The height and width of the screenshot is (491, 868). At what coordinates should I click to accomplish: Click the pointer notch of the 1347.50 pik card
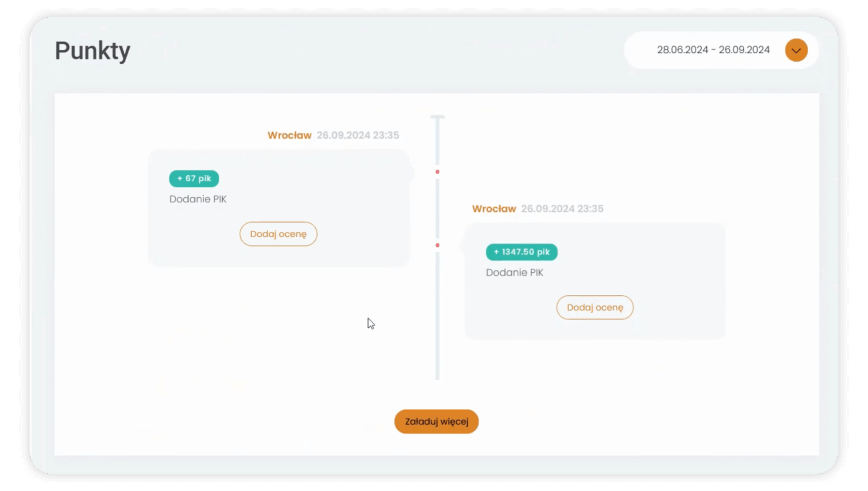[x=462, y=245]
